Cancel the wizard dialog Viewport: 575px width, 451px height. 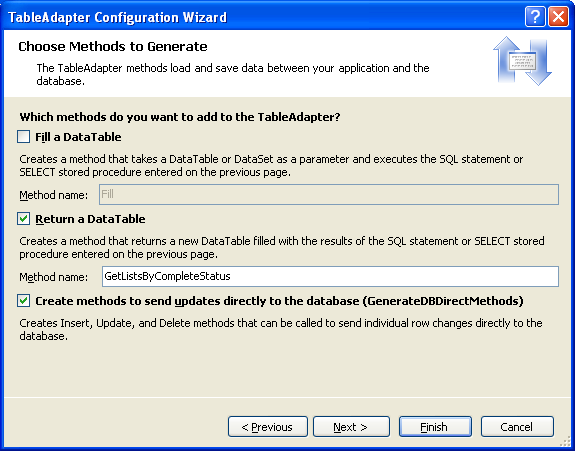[x=517, y=427]
